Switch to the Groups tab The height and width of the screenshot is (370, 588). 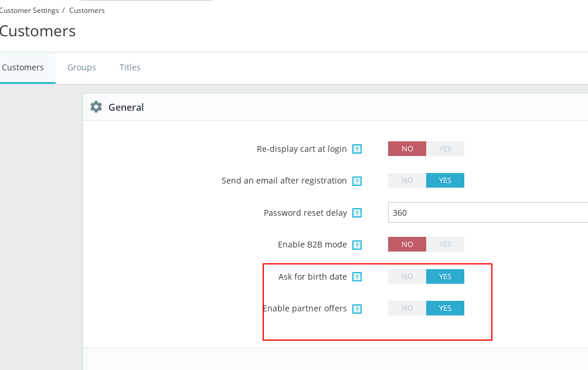[x=81, y=67]
